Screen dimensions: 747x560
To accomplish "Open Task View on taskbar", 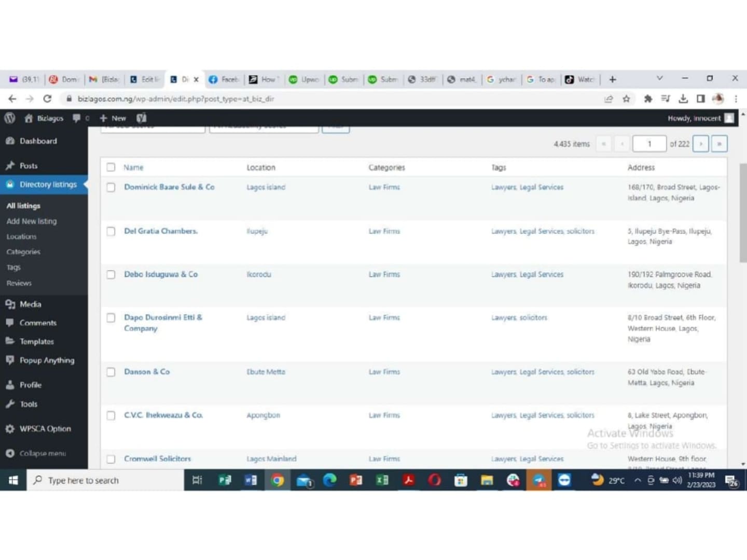I will tap(197, 480).
